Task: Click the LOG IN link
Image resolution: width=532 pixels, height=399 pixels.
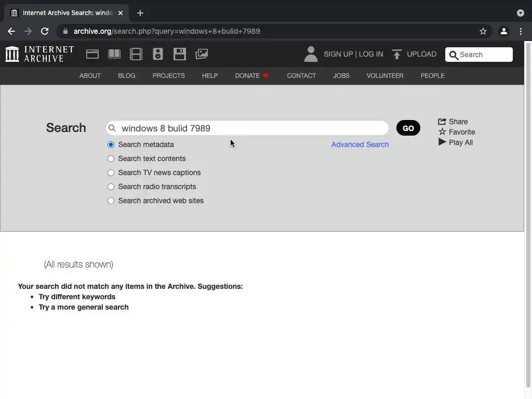Action: pyautogui.click(x=371, y=54)
